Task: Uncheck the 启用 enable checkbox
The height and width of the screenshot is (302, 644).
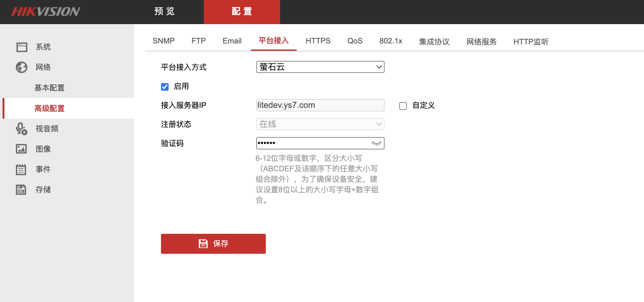Action: tap(165, 87)
